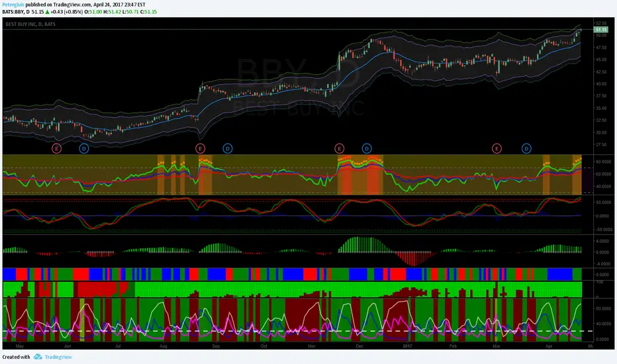Click the 42.50 price axis label

click(601, 72)
